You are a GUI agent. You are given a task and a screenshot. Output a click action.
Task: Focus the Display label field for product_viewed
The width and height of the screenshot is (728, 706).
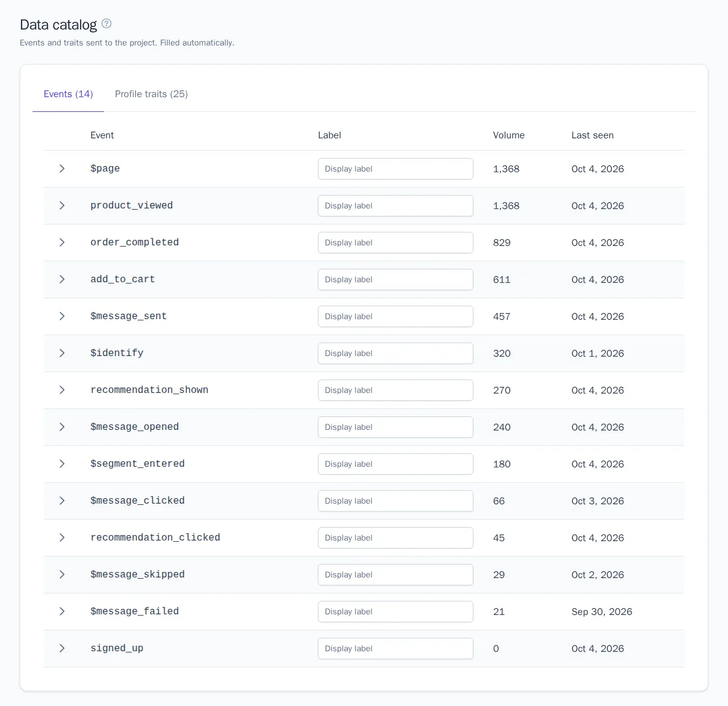pyautogui.click(x=395, y=206)
